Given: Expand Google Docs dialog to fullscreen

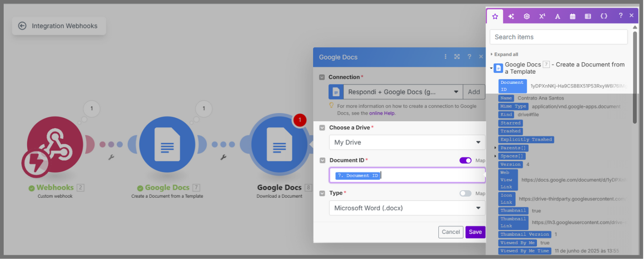Looking at the screenshot, I should [x=457, y=57].
